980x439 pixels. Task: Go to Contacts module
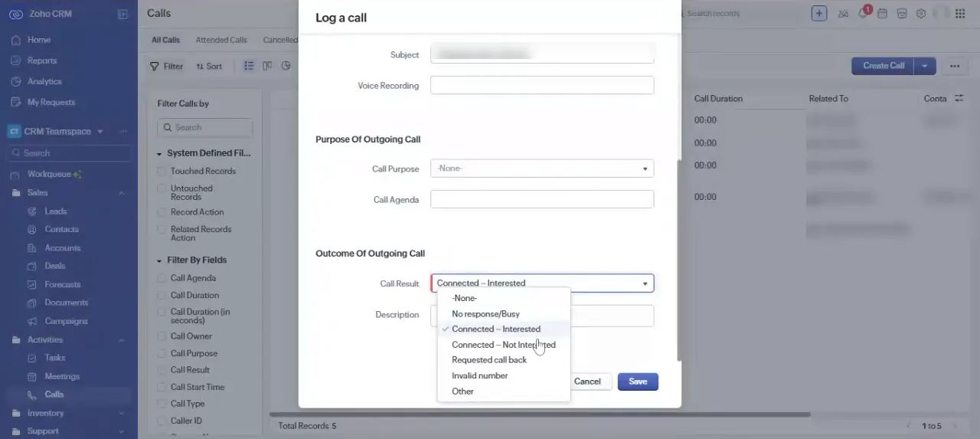click(61, 229)
